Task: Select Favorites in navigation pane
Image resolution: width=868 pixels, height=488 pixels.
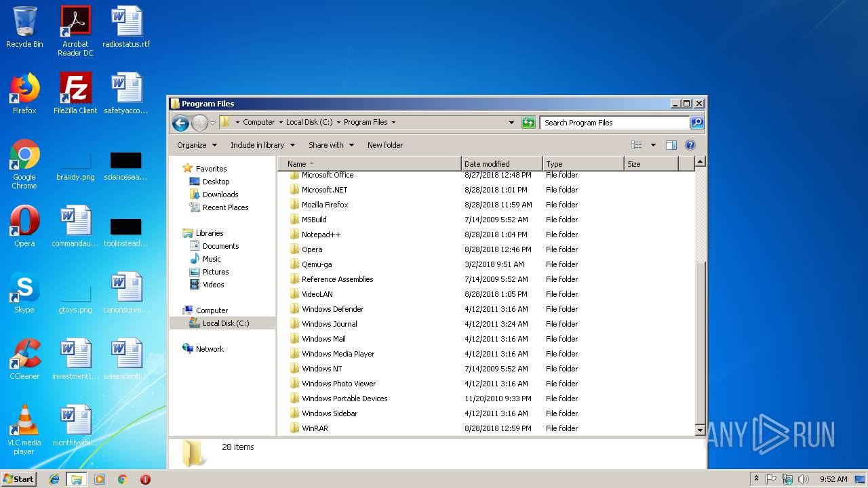Action: tap(211, 169)
